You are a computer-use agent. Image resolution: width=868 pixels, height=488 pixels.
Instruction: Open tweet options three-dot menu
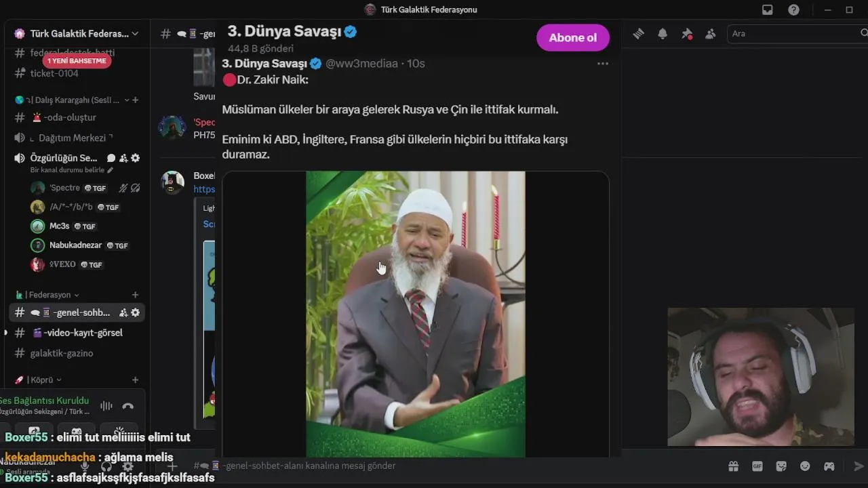click(x=603, y=64)
